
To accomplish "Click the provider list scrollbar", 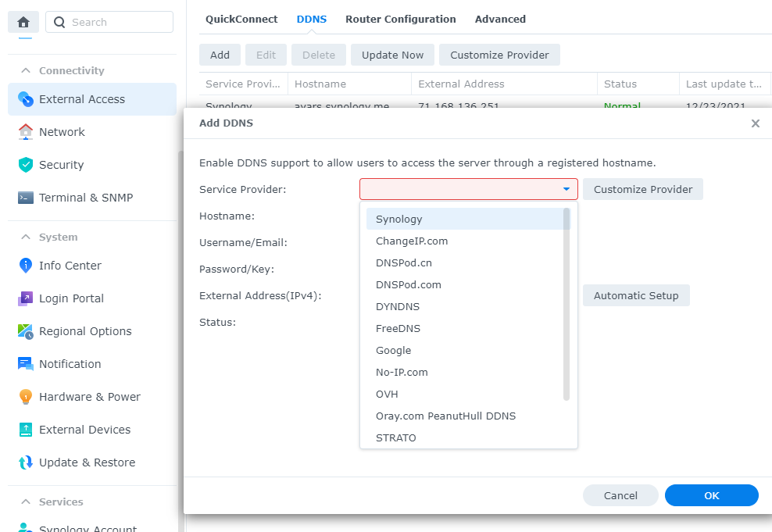I will tap(566, 305).
